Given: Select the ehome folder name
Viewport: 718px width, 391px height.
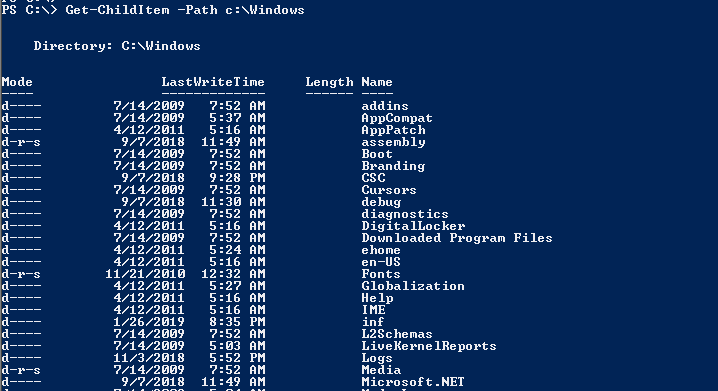Looking at the screenshot, I should pos(381,250).
